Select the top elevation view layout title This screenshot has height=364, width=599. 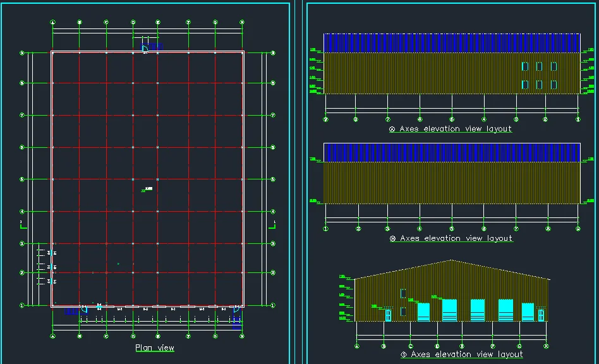(x=451, y=129)
